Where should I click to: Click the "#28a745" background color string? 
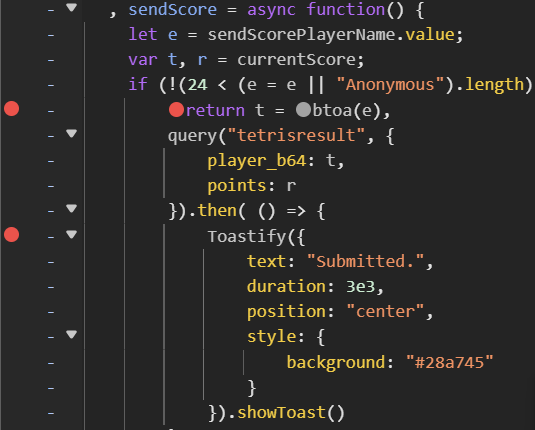click(x=450, y=362)
